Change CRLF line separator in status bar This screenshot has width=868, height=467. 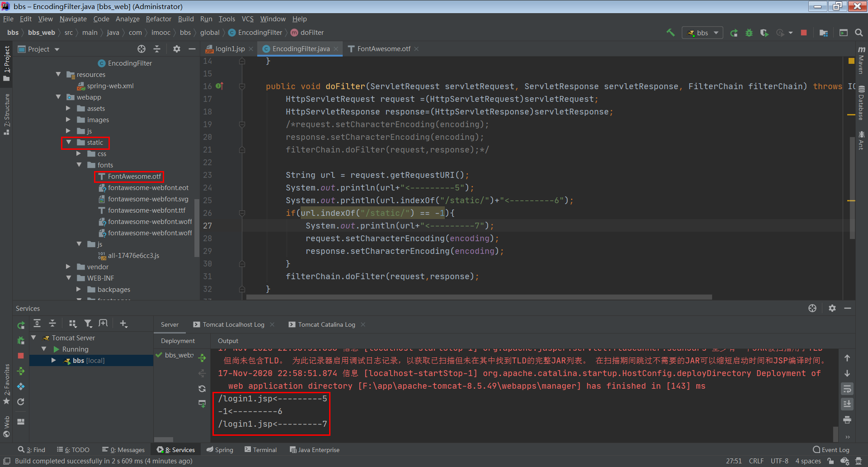pos(756,461)
